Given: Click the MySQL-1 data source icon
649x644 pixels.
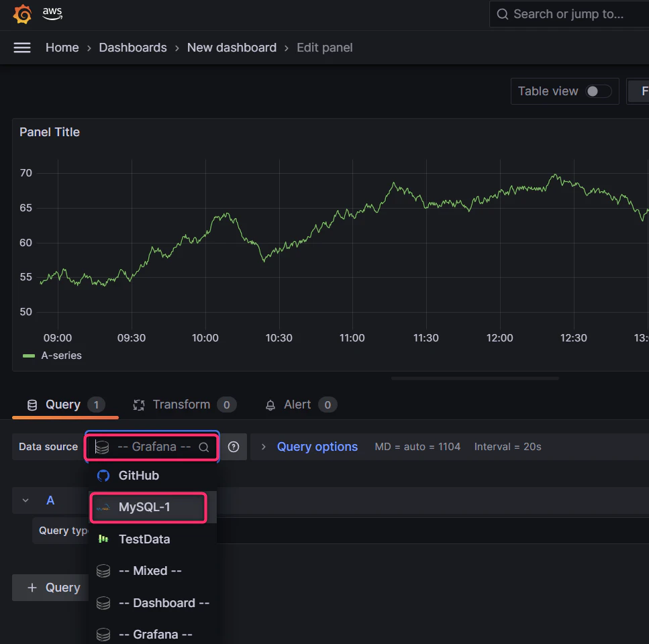Looking at the screenshot, I should click(x=103, y=507).
